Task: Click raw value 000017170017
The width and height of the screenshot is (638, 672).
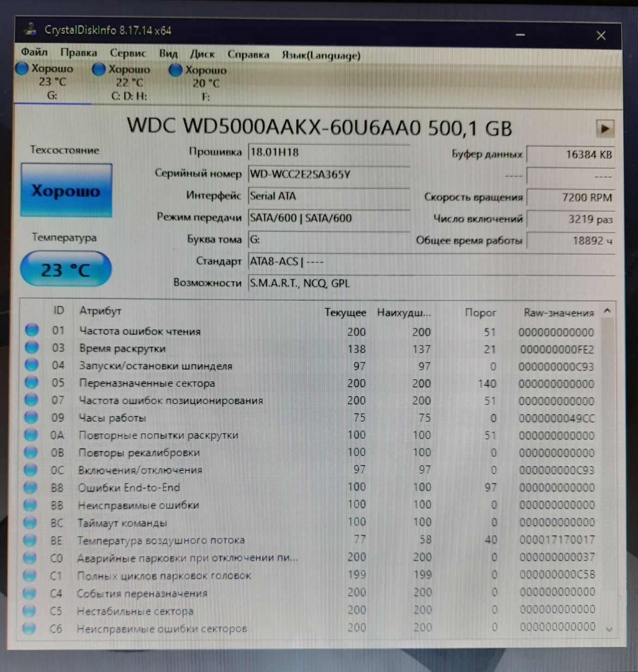Action: click(x=557, y=539)
